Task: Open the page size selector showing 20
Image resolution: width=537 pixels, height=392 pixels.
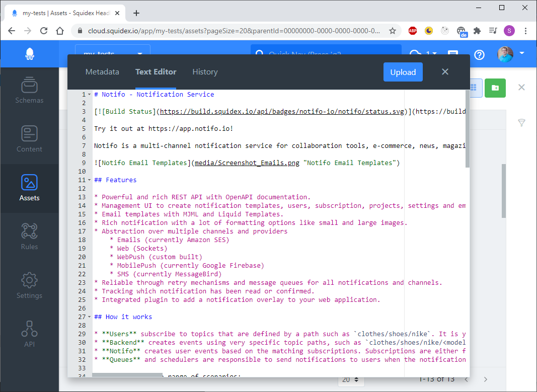Action: tap(351, 379)
